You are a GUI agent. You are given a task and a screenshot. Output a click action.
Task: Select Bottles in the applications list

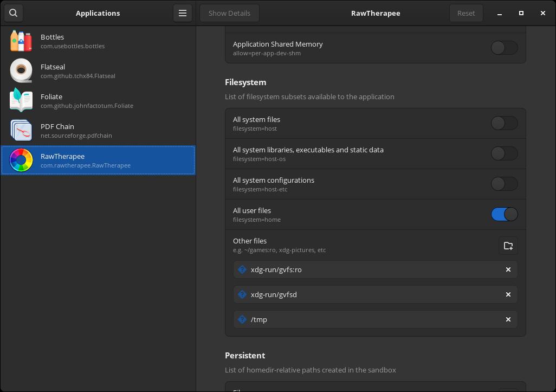tap(98, 41)
